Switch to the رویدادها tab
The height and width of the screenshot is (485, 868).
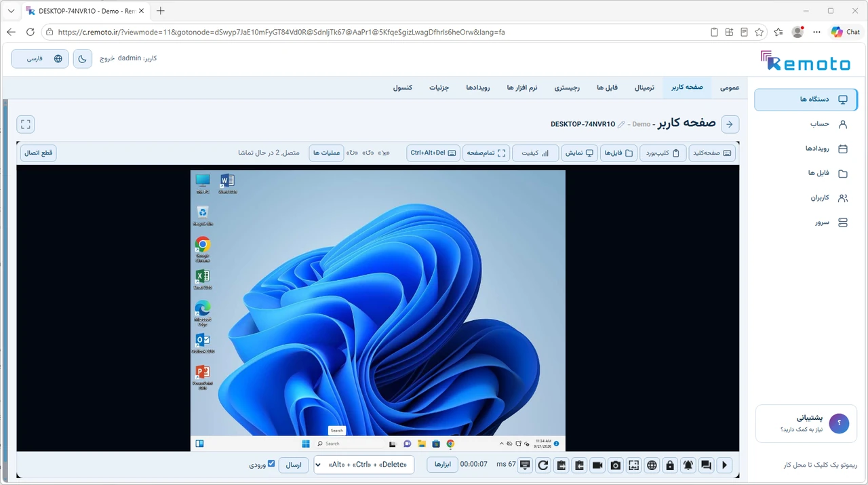pyautogui.click(x=478, y=88)
